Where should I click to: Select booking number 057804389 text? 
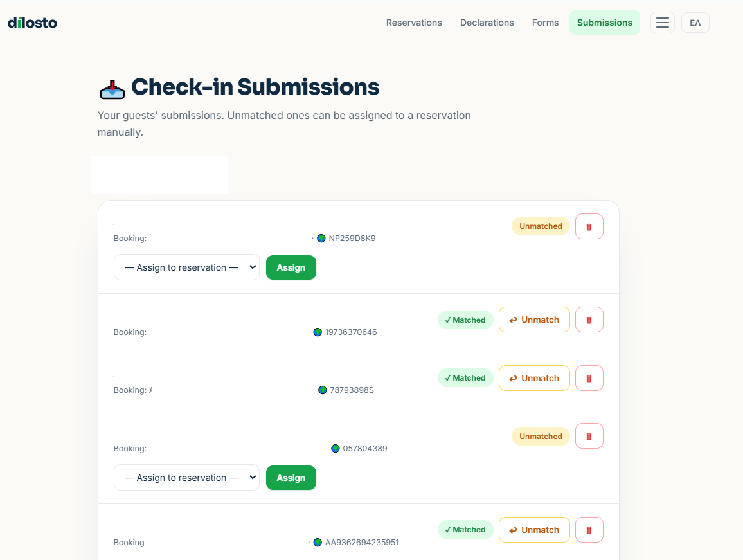coord(365,448)
